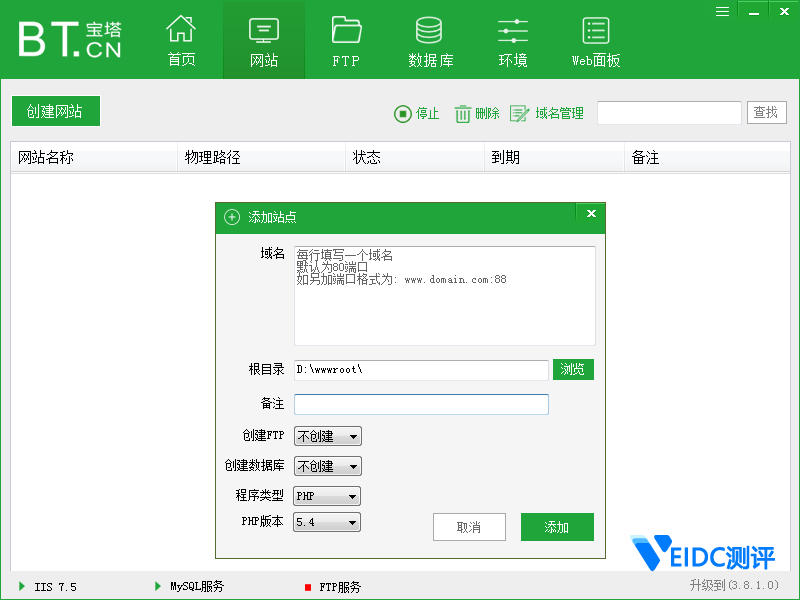Click the green 添加 button

(x=557, y=527)
